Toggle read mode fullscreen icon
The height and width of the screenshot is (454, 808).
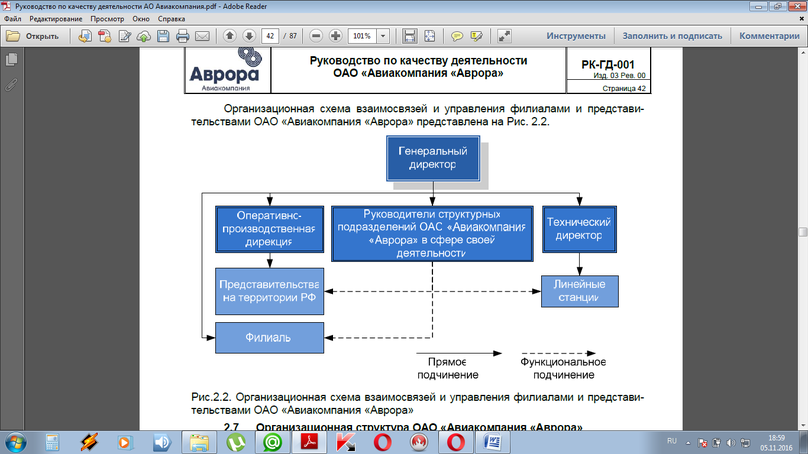click(504, 36)
